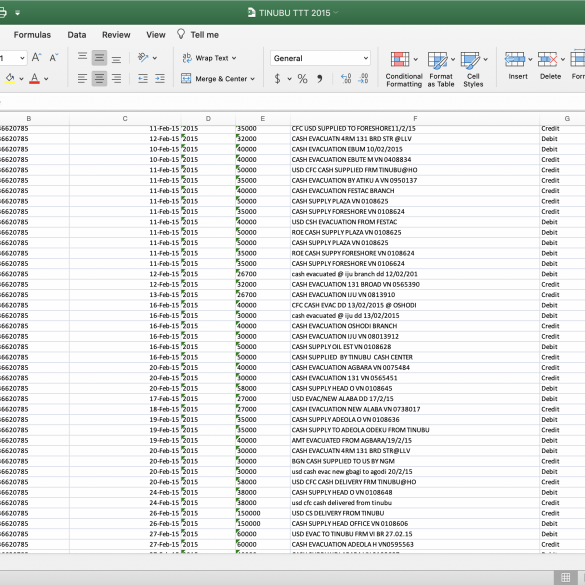Click the Insert cells icon

[514, 59]
